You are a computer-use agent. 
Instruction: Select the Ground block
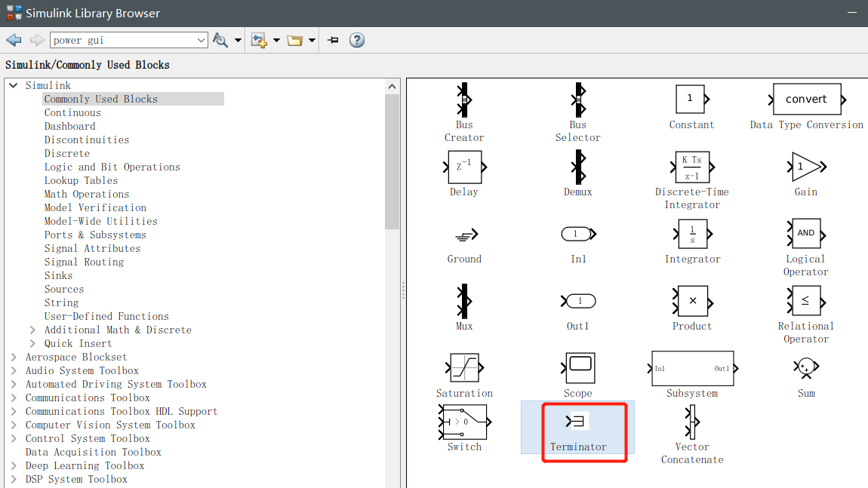[x=466, y=235]
